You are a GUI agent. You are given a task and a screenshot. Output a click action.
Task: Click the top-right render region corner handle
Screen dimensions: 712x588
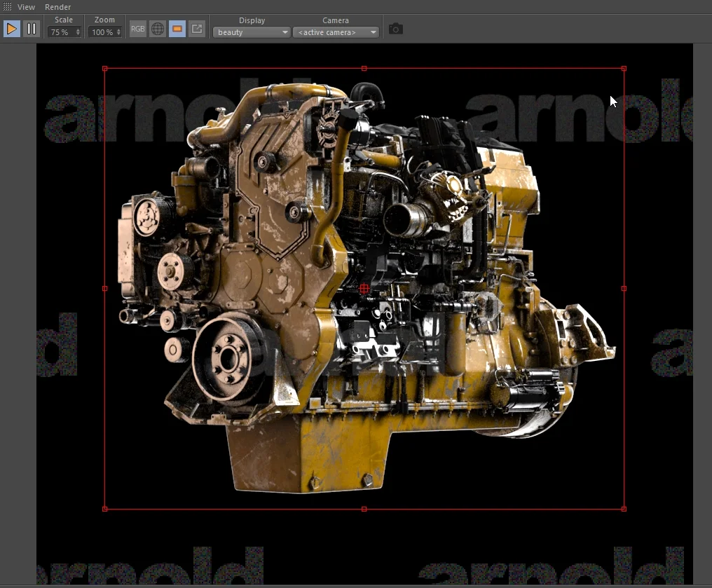pos(624,69)
